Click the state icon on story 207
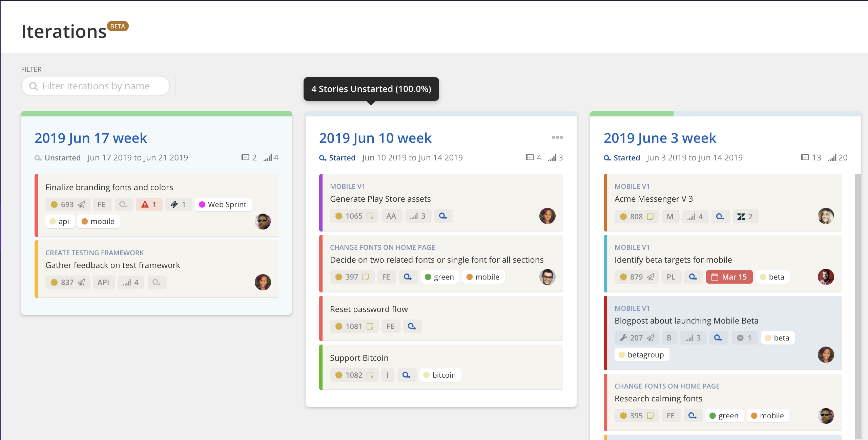868x440 pixels. point(718,338)
